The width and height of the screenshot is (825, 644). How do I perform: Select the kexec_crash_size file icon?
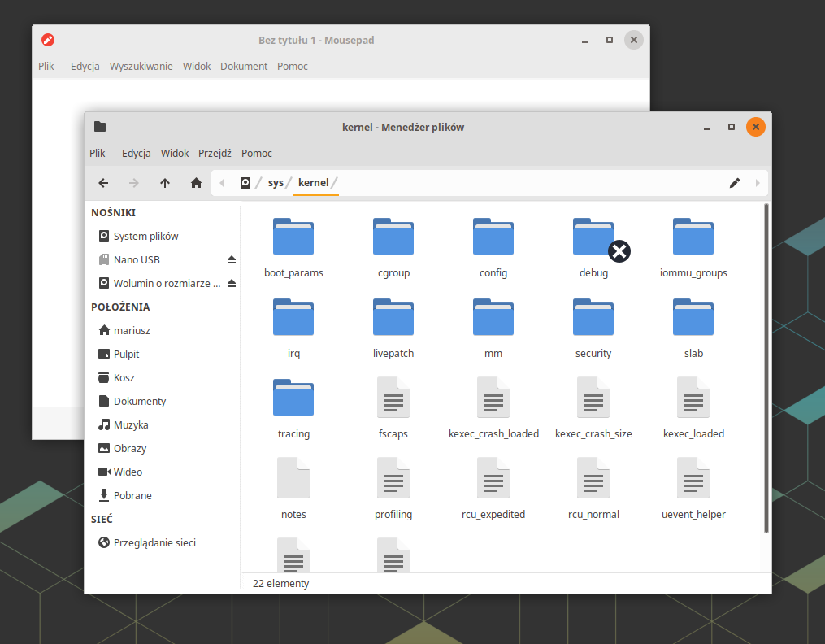point(593,398)
